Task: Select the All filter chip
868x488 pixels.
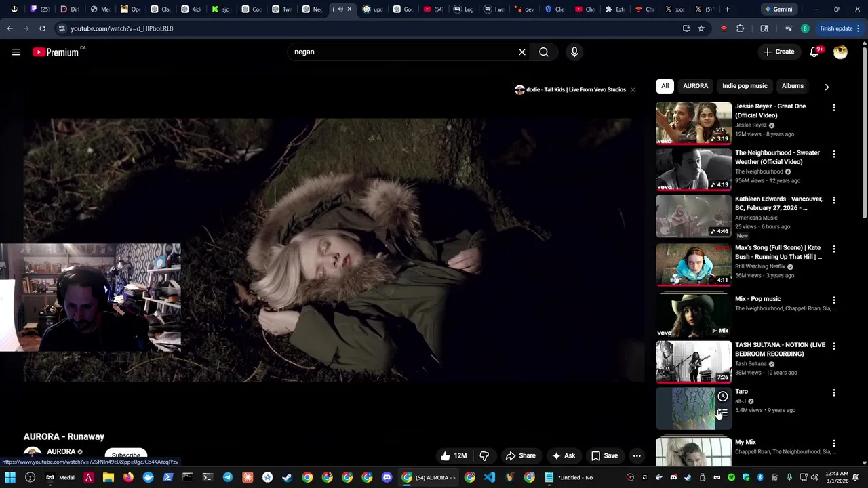Action: point(665,86)
